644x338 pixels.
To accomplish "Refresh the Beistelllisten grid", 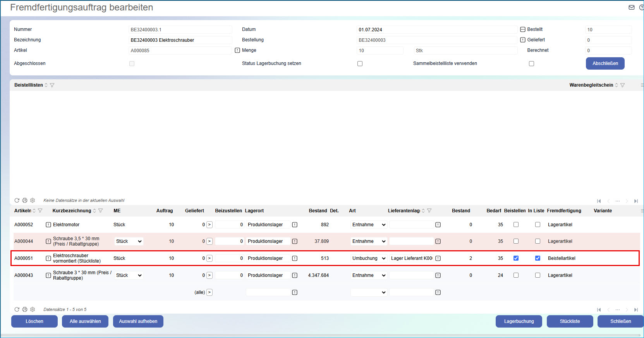I will point(17,200).
